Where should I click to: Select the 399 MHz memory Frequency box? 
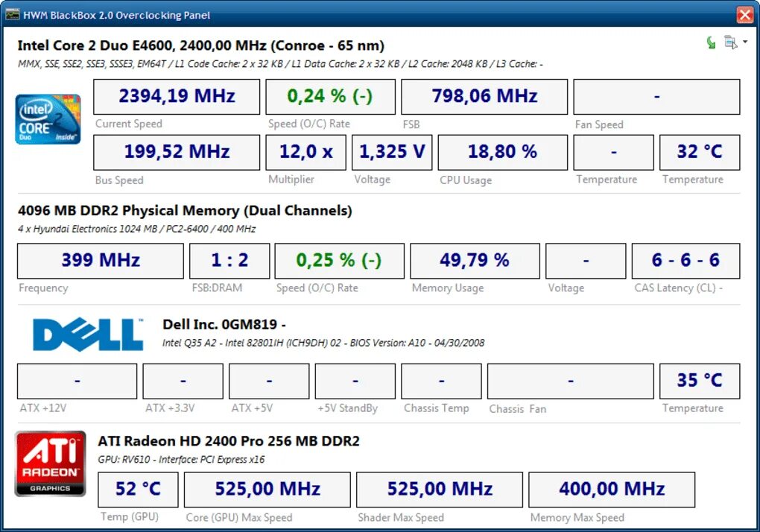click(101, 261)
